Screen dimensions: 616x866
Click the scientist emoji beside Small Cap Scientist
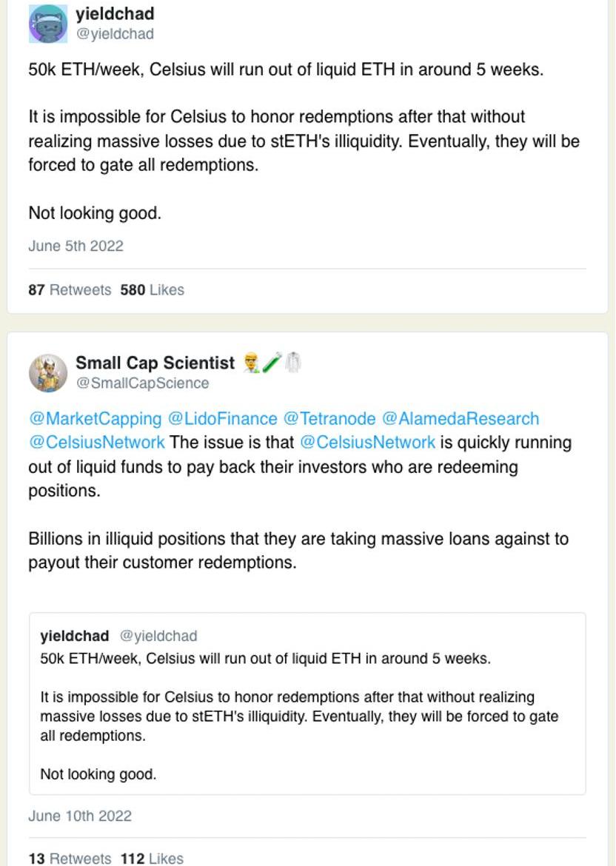(x=252, y=363)
